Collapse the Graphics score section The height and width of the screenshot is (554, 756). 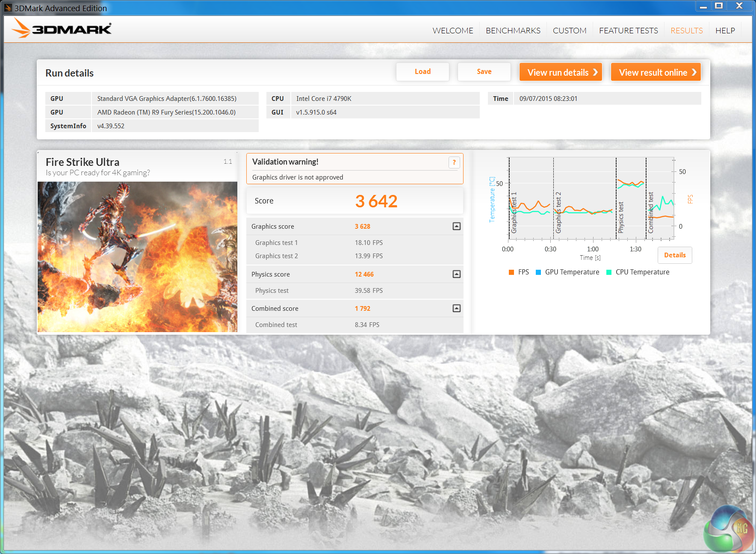pyautogui.click(x=457, y=227)
